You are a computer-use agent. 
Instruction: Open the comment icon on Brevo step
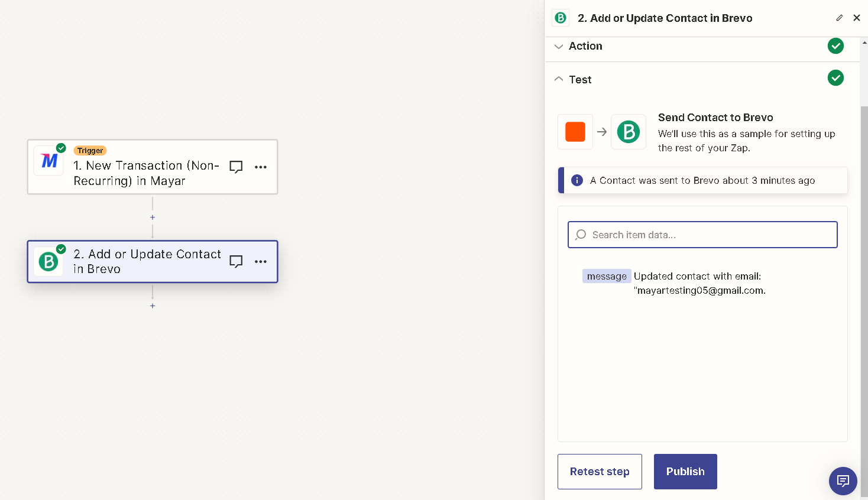point(236,262)
